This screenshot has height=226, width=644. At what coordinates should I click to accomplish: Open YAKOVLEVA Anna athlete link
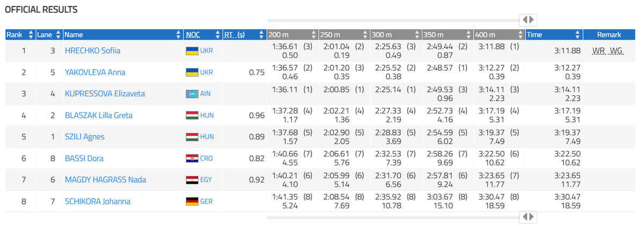coord(95,72)
